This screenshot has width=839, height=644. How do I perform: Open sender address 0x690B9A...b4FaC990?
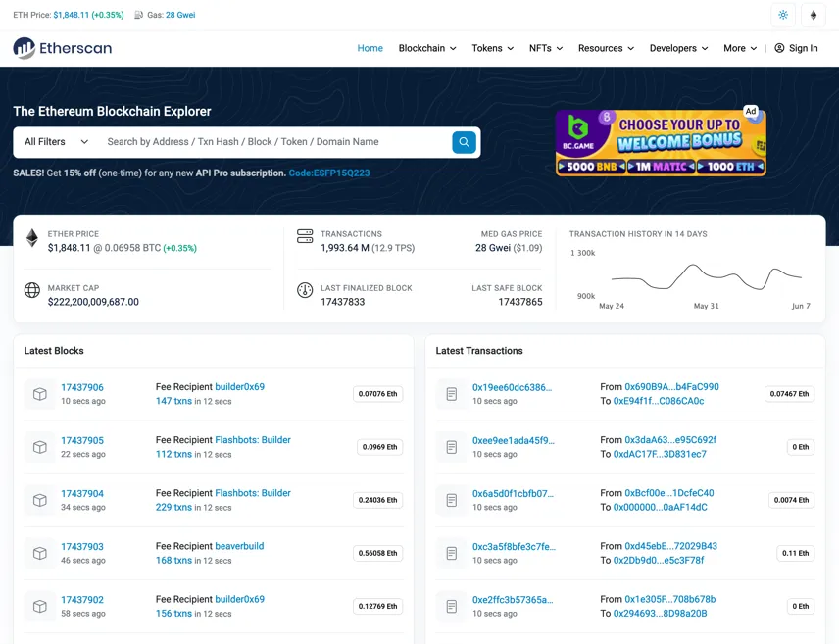pos(672,386)
